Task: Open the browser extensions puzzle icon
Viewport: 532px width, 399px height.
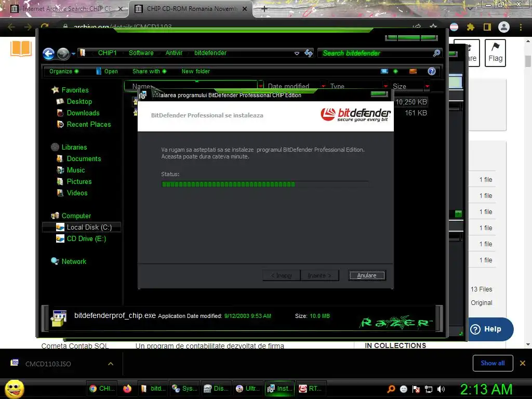Action: [471, 27]
